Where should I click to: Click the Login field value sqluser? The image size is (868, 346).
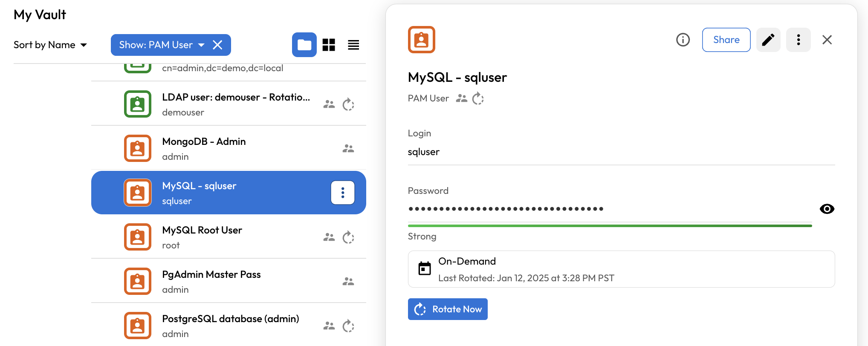[423, 152]
